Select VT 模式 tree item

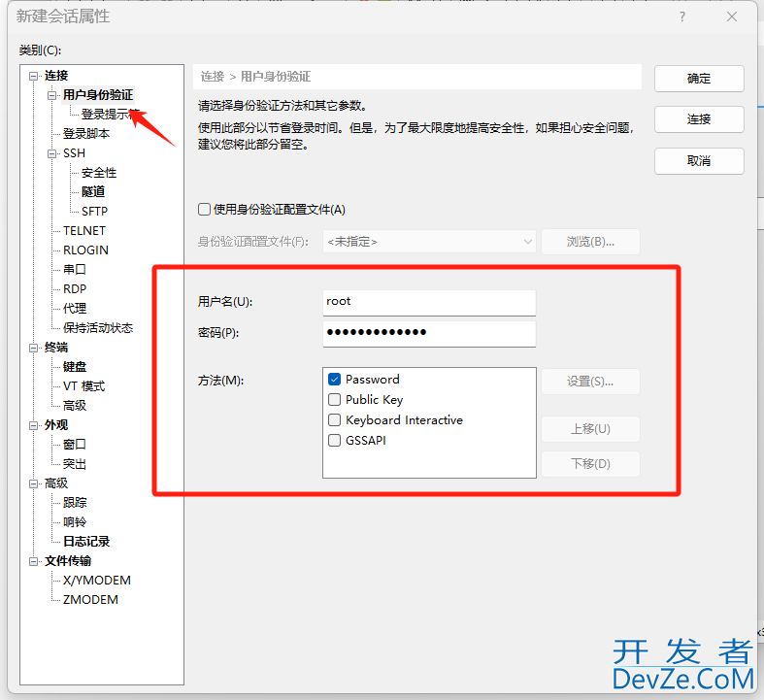pyautogui.click(x=83, y=386)
